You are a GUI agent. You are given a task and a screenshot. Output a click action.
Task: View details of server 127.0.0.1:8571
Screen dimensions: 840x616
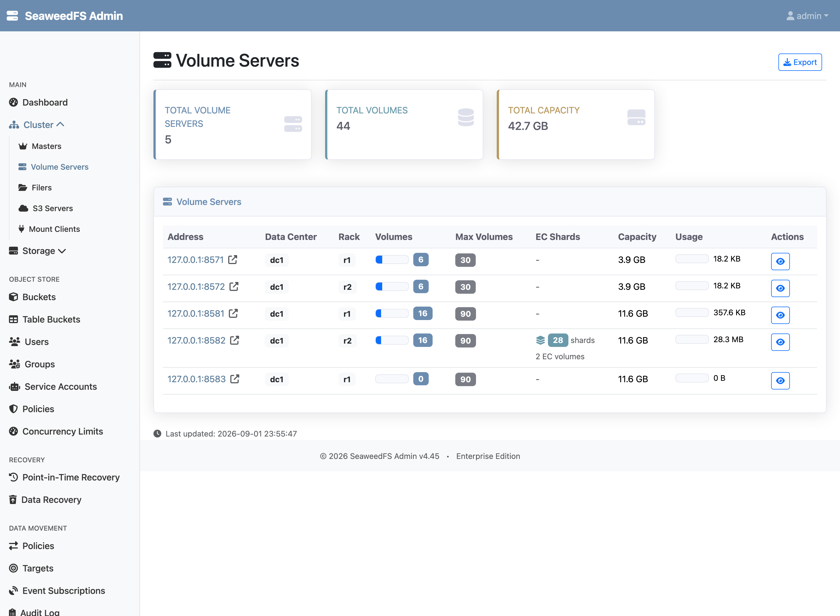(780, 261)
